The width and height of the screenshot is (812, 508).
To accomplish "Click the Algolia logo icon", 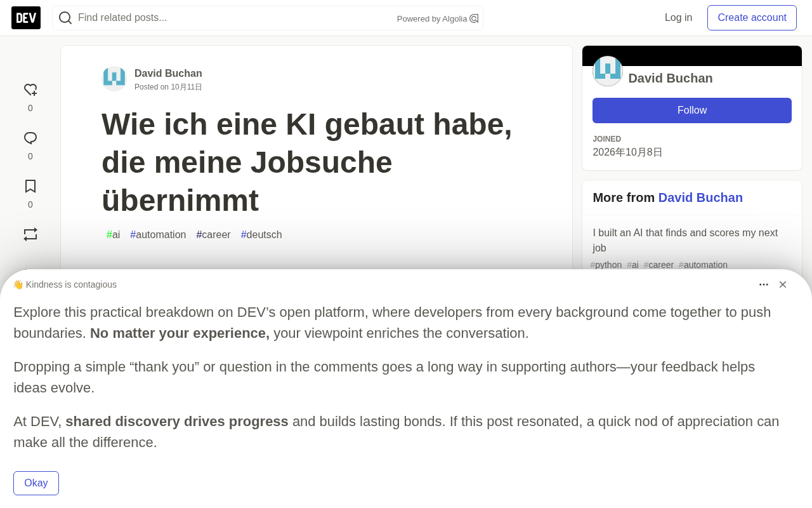I will pyautogui.click(x=474, y=18).
